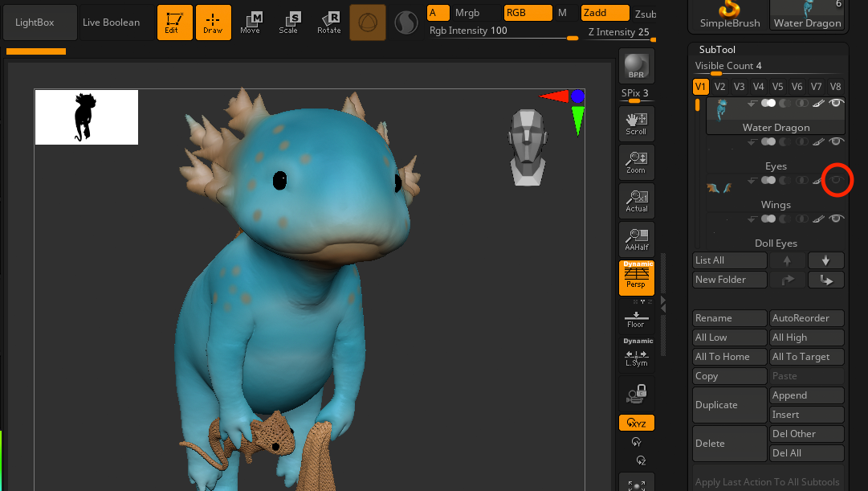Image resolution: width=868 pixels, height=491 pixels.
Task: Adjust the SPix 3 slider
Action: tap(637, 95)
